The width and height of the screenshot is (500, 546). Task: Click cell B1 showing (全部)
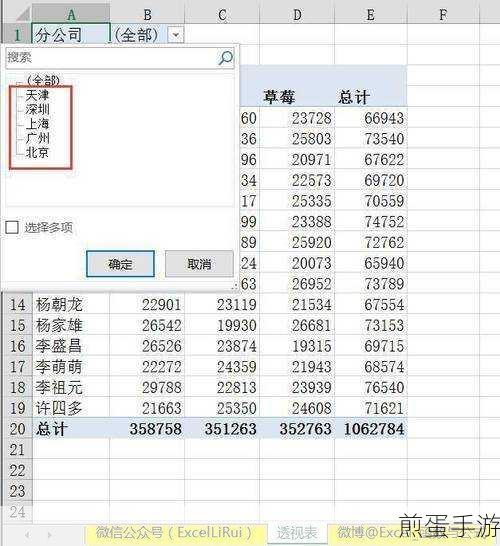(x=147, y=34)
